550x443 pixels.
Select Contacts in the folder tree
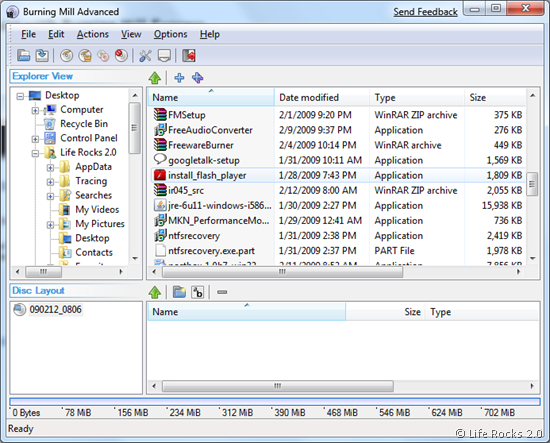click(94, 252)
